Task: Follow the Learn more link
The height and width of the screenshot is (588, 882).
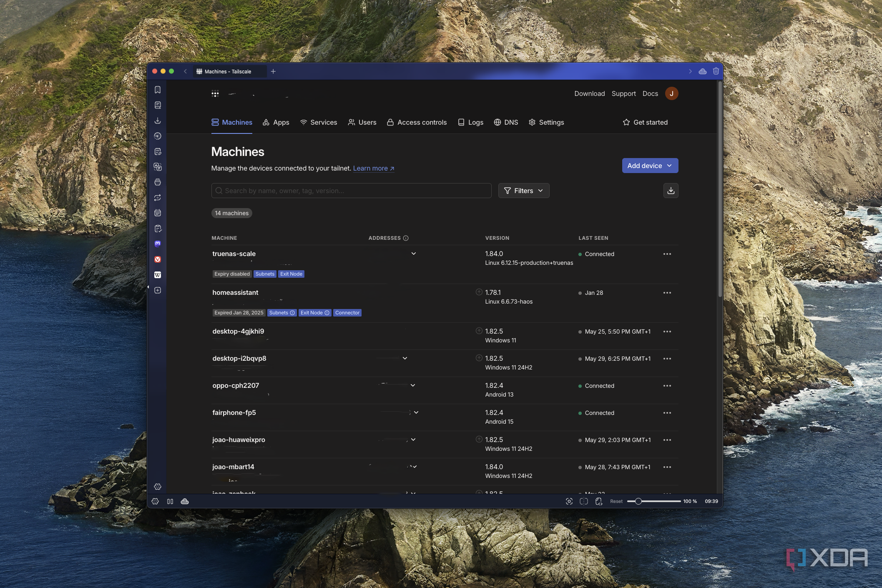Action: coord(374,168)
